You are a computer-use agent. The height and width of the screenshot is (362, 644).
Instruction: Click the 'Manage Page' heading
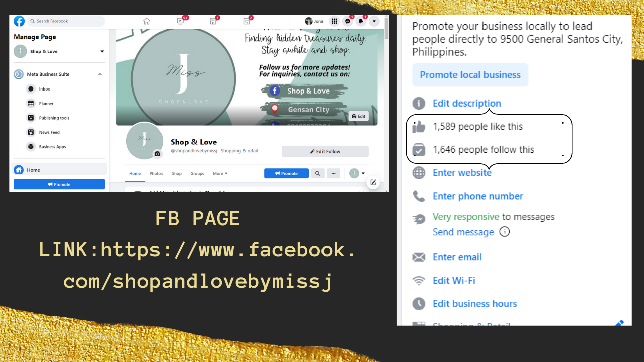coord(35,37)
